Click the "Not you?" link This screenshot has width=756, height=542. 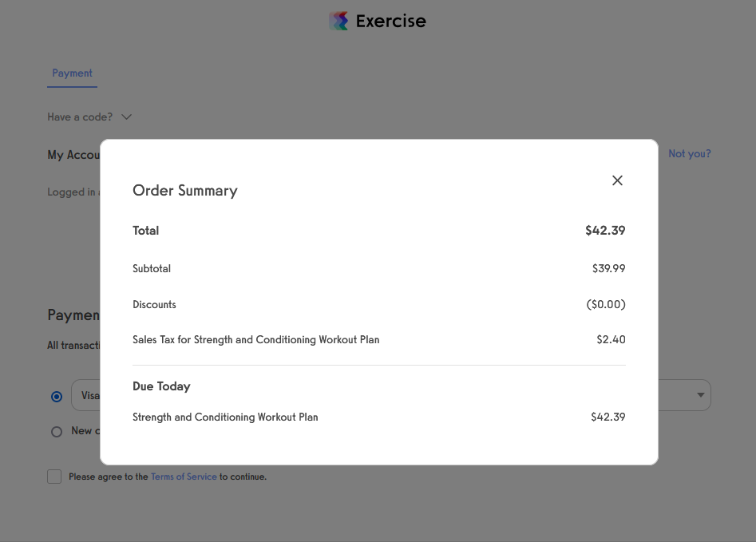click(689, 153)
